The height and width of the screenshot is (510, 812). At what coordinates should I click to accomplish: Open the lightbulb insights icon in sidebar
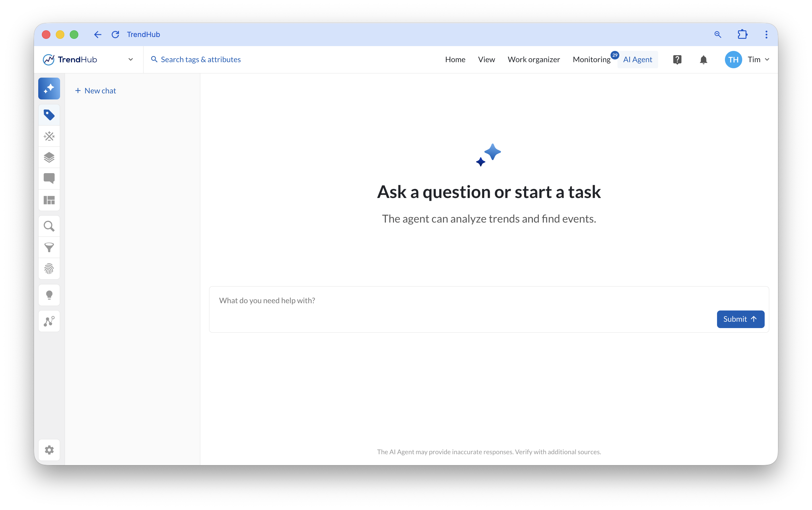[x=49, y=295]
